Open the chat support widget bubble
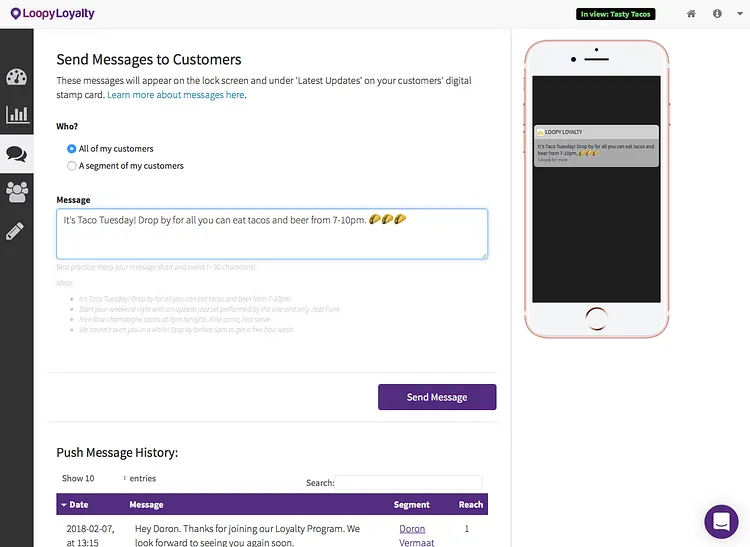Image resolution: width=750 pixels, height=547 pixels. coord(721,522)
